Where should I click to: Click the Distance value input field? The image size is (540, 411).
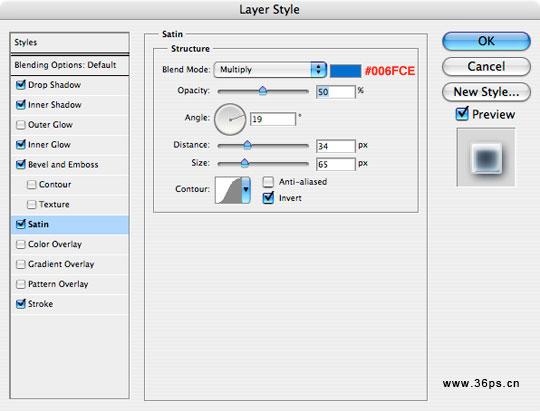pos(335,146)
